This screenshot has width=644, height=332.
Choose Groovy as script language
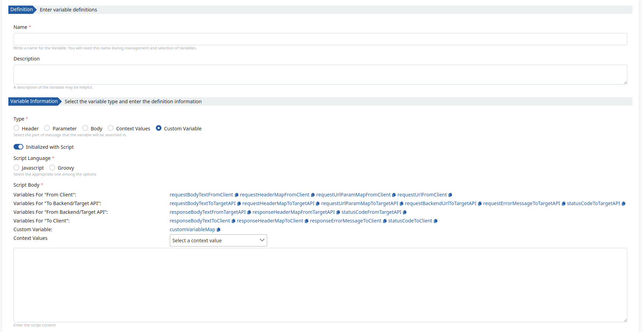click(x=52, y=168)
